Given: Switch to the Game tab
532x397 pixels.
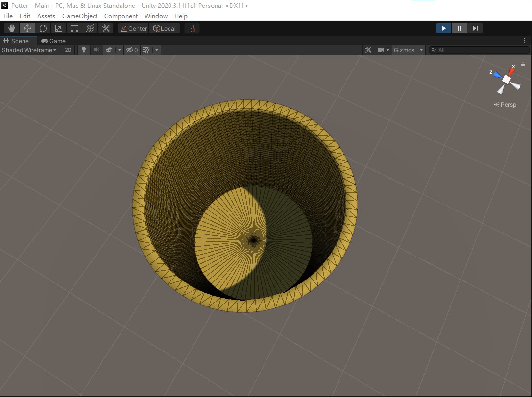Looking at the screenshot, I should 53,41.
